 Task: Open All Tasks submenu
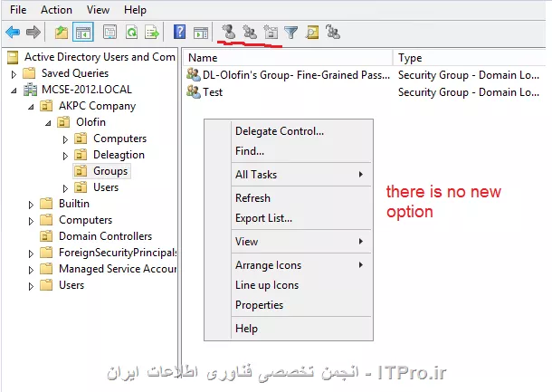pos(302,175)
